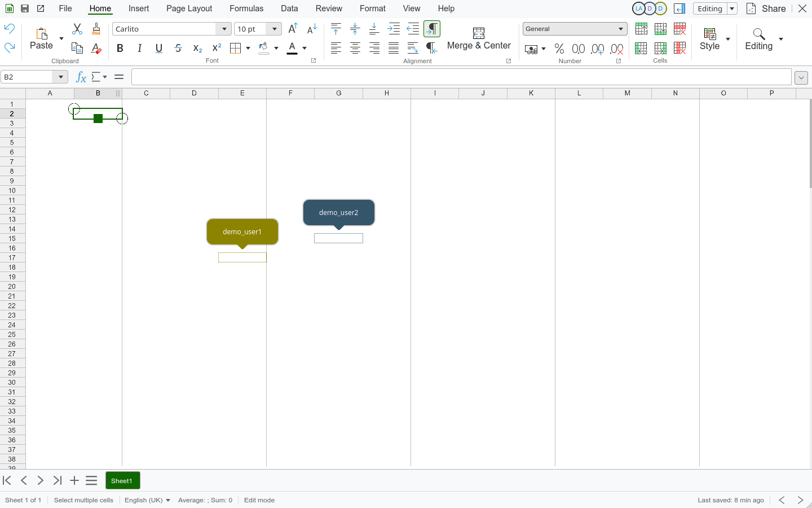Decrease indent in Alignment group

(x=413, y=29)
